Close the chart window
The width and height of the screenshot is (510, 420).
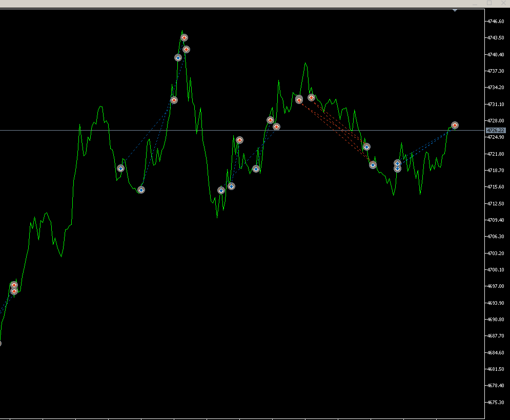click(502, 3)
